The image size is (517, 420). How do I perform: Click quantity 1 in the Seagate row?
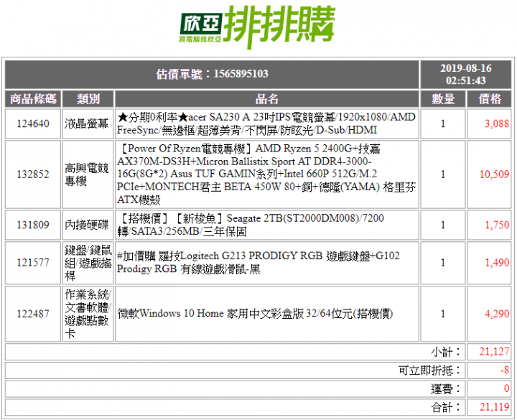click(443, 225)
